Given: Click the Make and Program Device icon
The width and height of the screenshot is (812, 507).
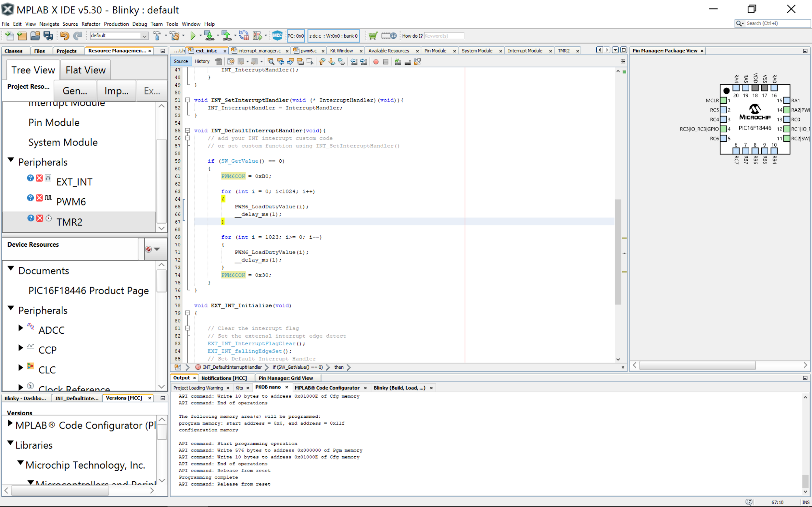Looking at the screenshot, I should (x=209, y=36).
